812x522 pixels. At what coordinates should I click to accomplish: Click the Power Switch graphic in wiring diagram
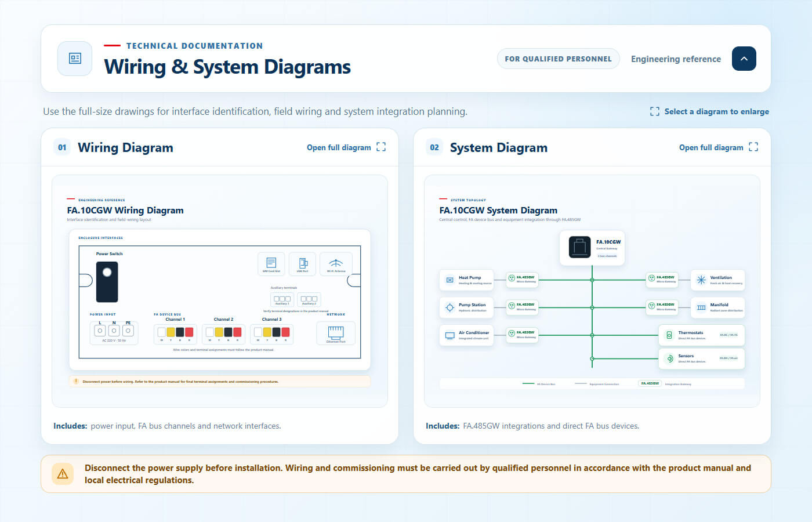[107, 282]
